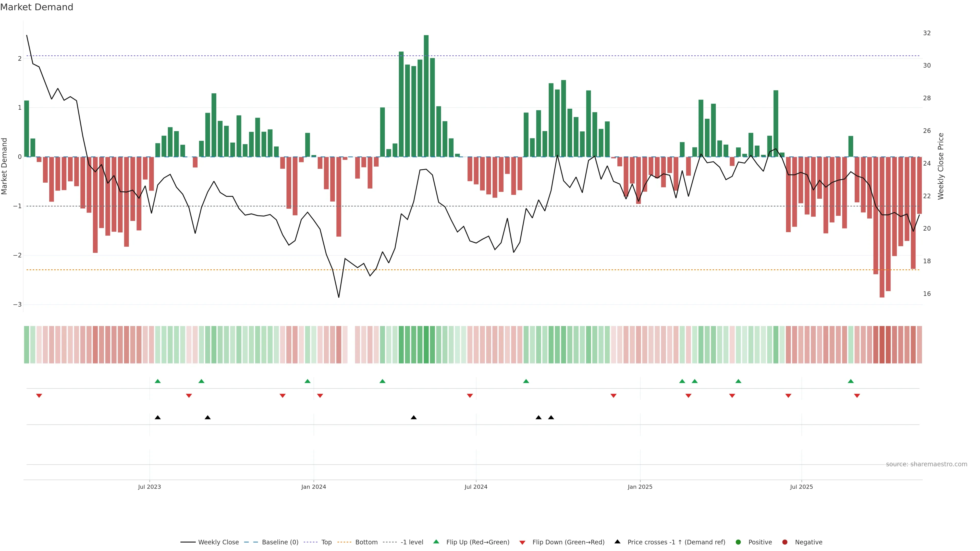Hide the Top dotted line series

point(326,542)
